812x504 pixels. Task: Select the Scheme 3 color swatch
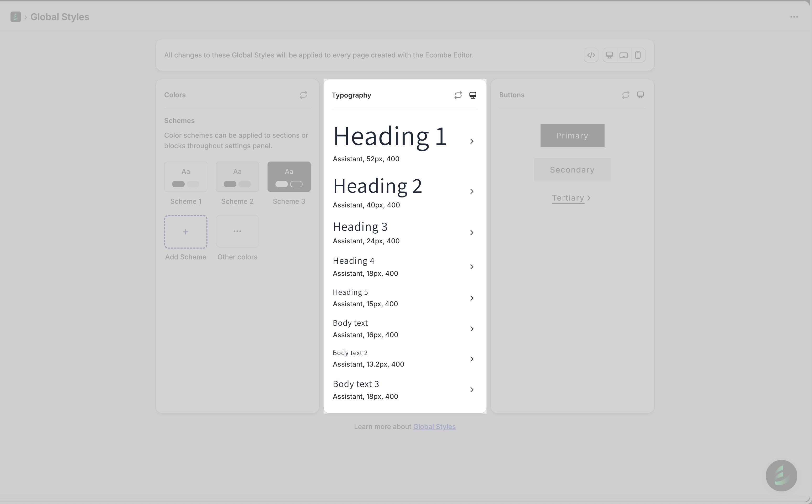pyautogui.click(x=289, y=177)
